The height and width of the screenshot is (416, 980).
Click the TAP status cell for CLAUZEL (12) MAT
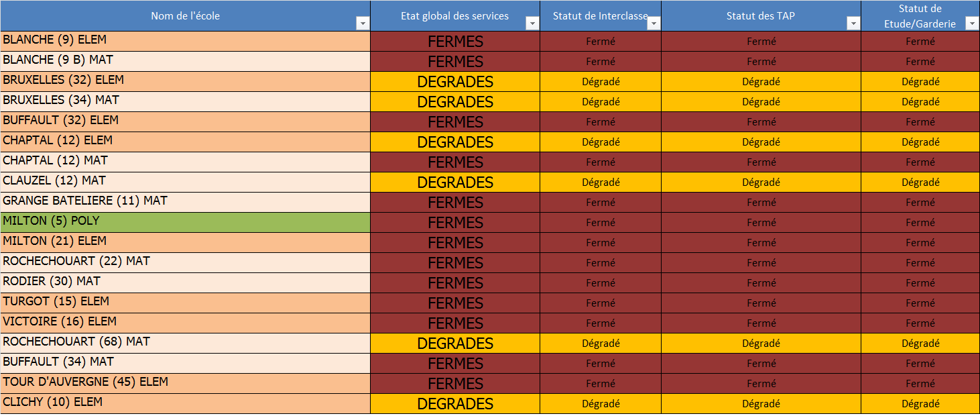click(x=761, y=183)
